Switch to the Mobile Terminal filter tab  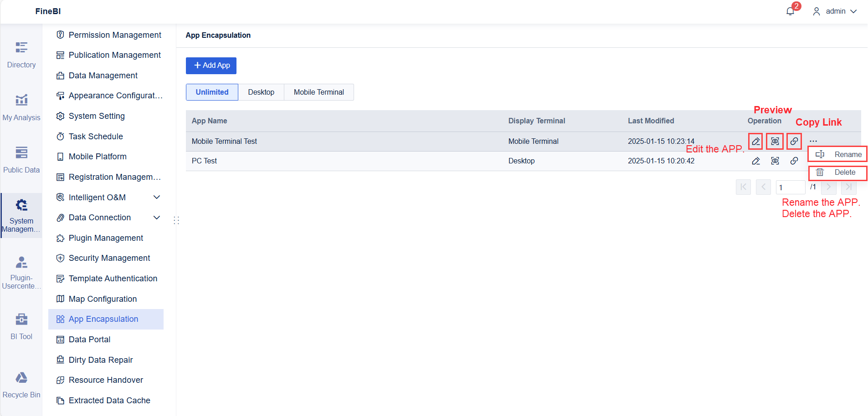(319, 92)
